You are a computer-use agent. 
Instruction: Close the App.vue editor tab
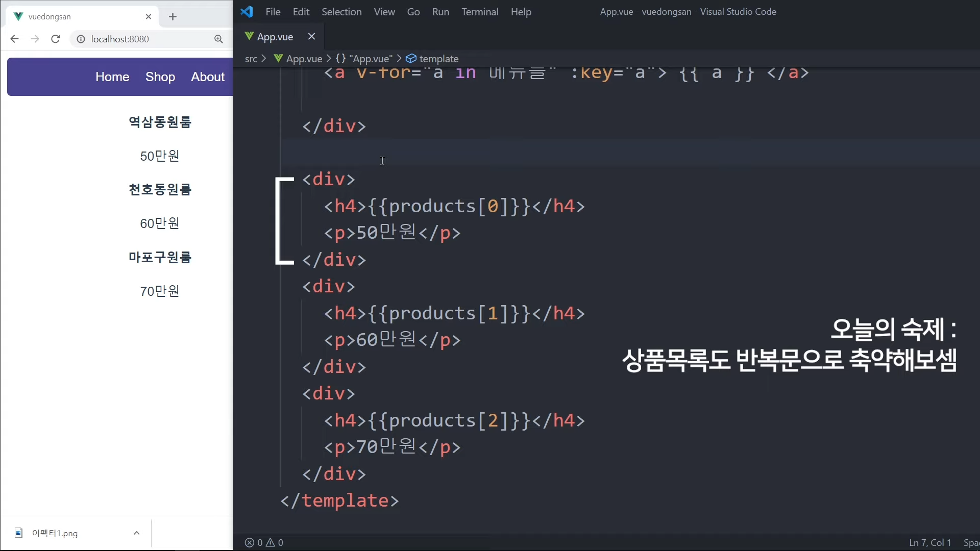311,36
